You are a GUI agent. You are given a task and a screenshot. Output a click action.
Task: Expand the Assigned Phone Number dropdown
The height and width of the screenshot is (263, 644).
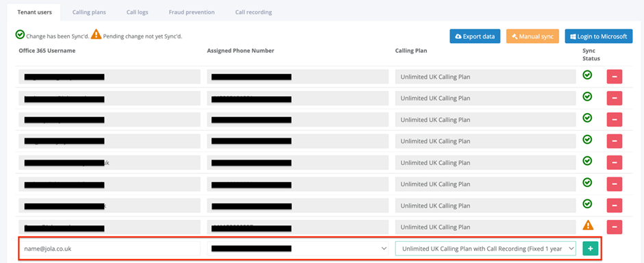pyautogui.click(x=298, y=248)
